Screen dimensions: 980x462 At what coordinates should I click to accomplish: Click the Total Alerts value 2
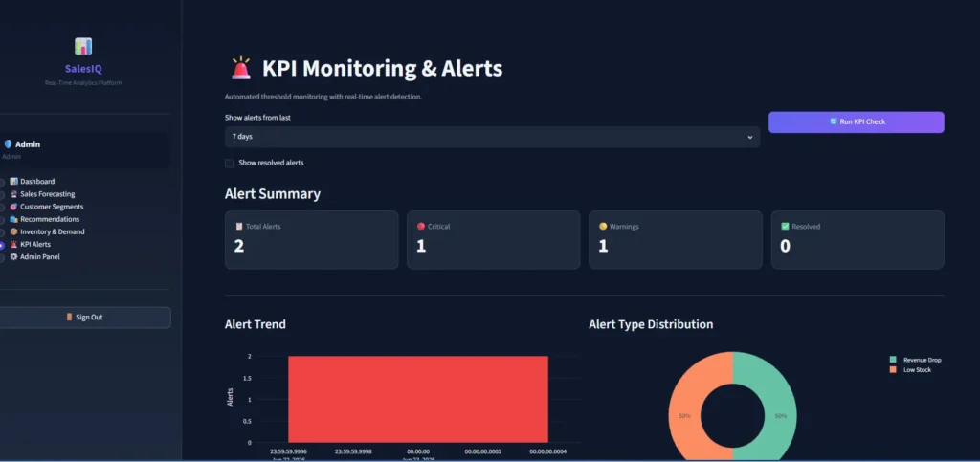coord(238,246)
